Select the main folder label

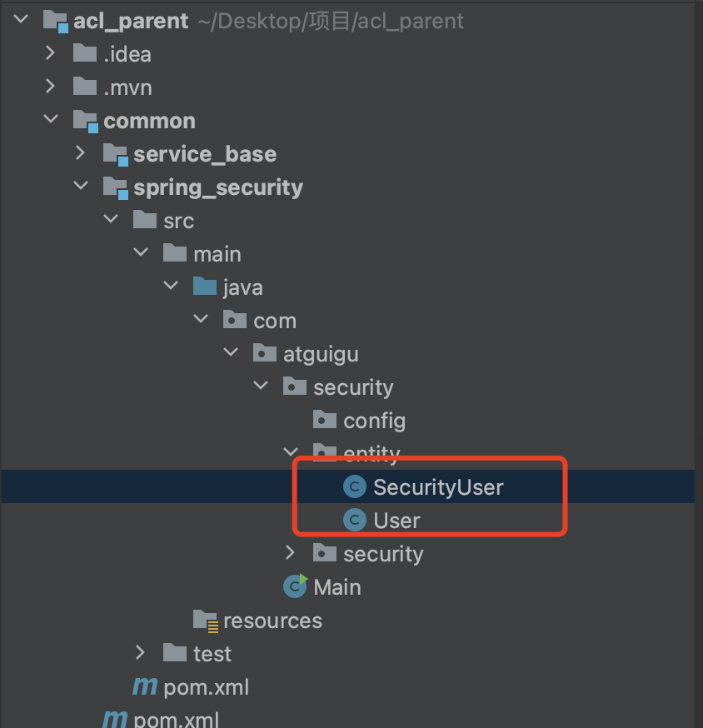(217, 254)
